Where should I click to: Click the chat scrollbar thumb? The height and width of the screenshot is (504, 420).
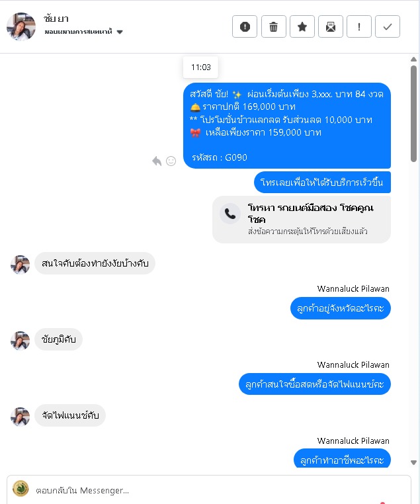click(x=413, y=114)
